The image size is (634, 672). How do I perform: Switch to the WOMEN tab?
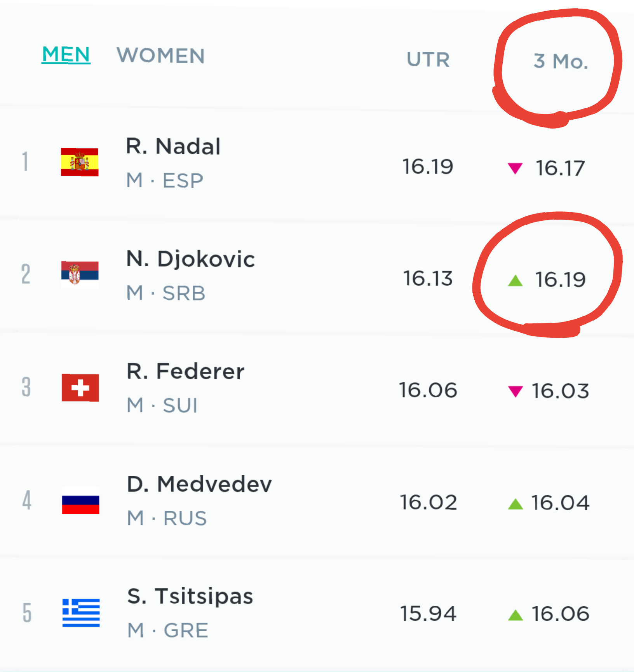[160, 56]
